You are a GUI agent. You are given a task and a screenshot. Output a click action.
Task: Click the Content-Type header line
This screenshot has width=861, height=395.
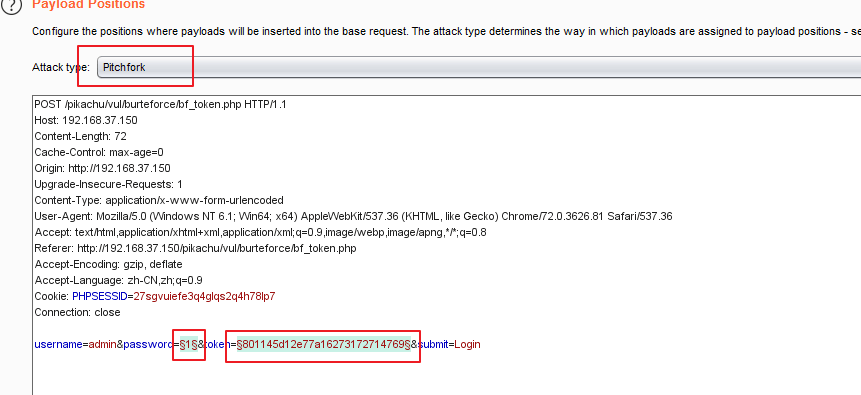(x=159, y=200)
